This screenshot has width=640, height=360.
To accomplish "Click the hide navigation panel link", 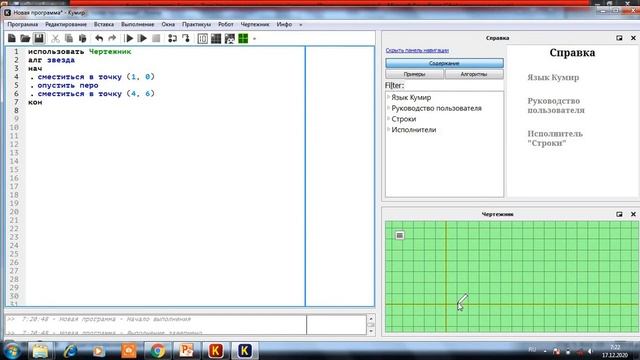I will pyautogui.click(x=417, y=51).
